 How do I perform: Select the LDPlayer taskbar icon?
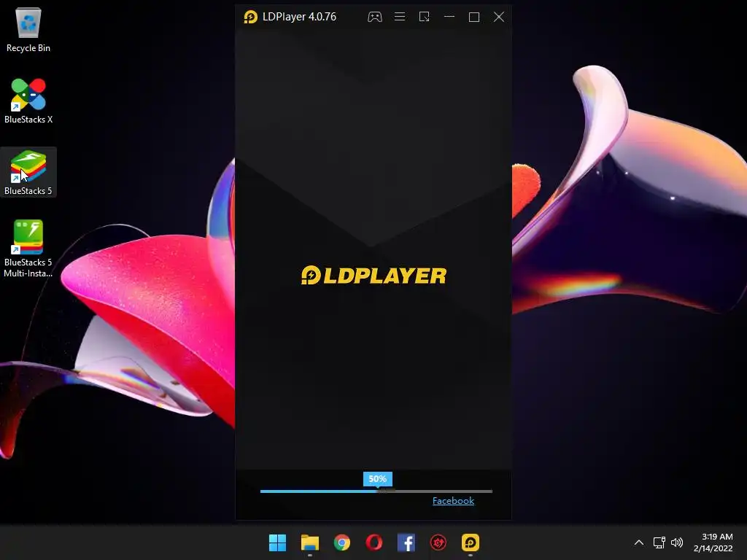coord(471,542)
